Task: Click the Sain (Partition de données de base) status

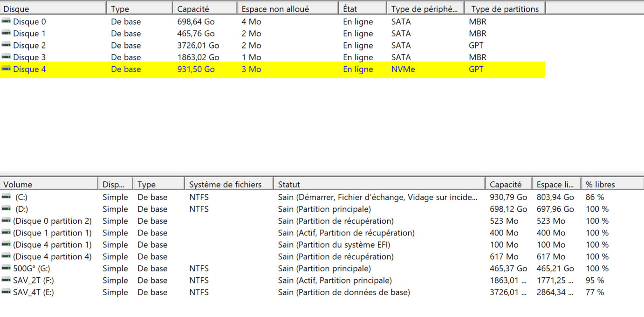Action: tap(344, 292)
